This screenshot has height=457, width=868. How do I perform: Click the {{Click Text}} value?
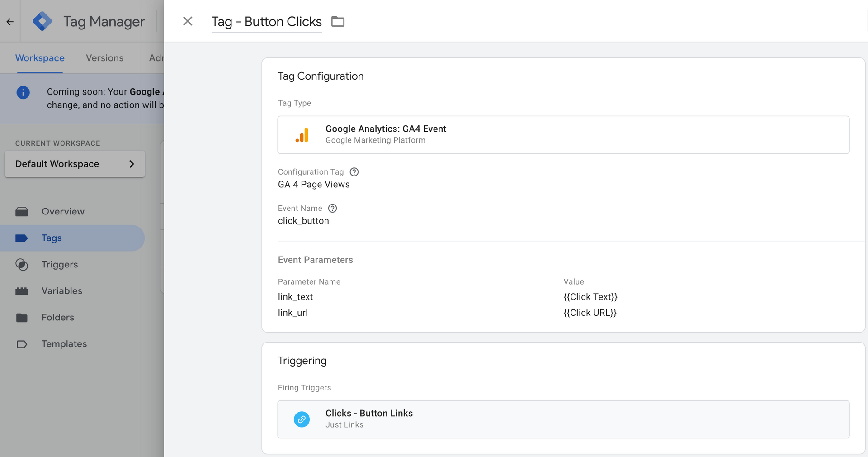[590, 297]
